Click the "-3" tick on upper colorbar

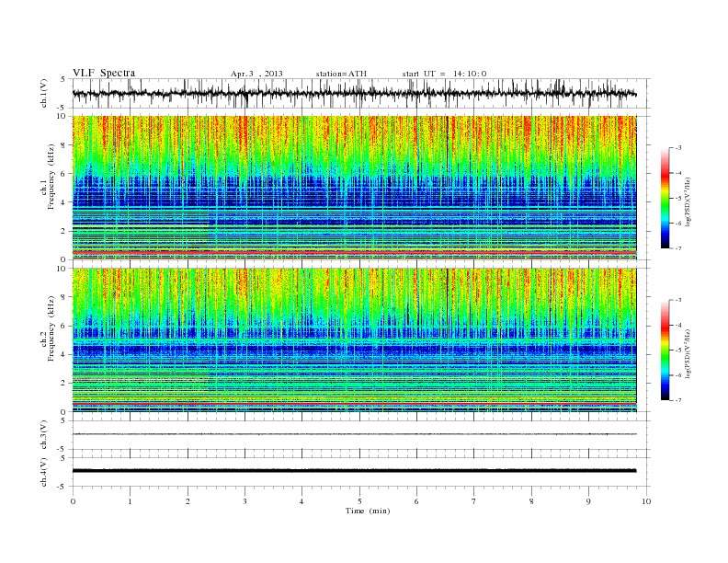point(677,148)
